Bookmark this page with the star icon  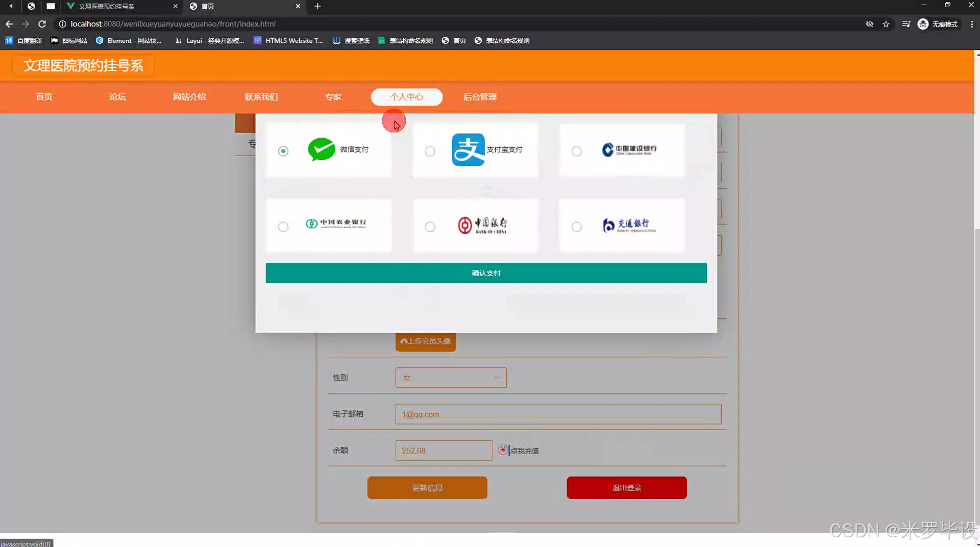[886, 24]
